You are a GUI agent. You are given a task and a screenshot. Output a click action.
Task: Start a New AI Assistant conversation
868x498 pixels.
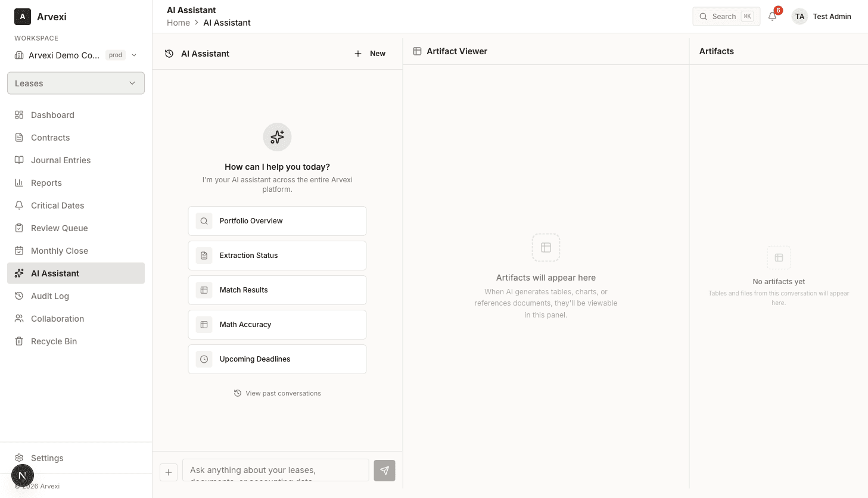(x=369, y=53)
